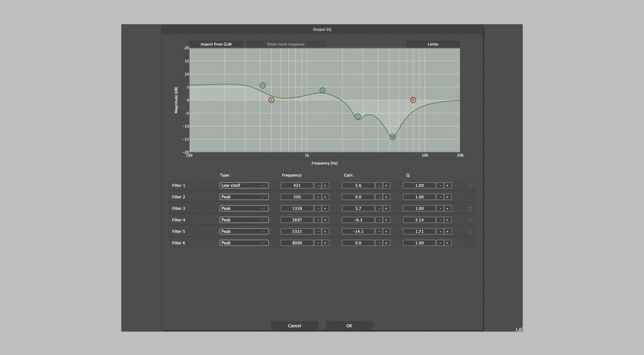Increase Filter 1 frequency with plus
The image size is (644, 355).
point(325,185)
